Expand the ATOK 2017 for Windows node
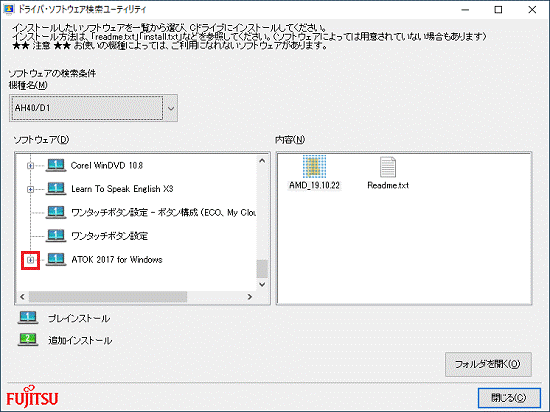Screen dimensions: 550x412 (x=31, y=260)
